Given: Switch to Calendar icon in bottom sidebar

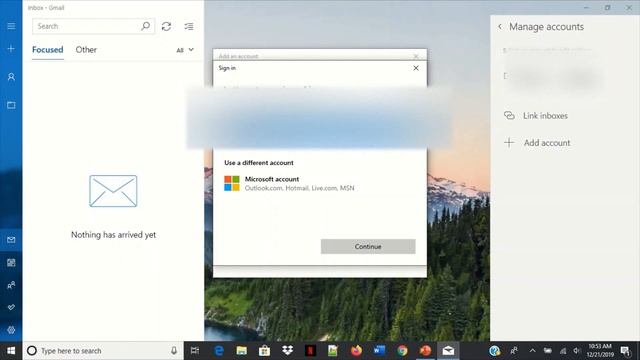Looking at the screenshot, I should [11, 262].
